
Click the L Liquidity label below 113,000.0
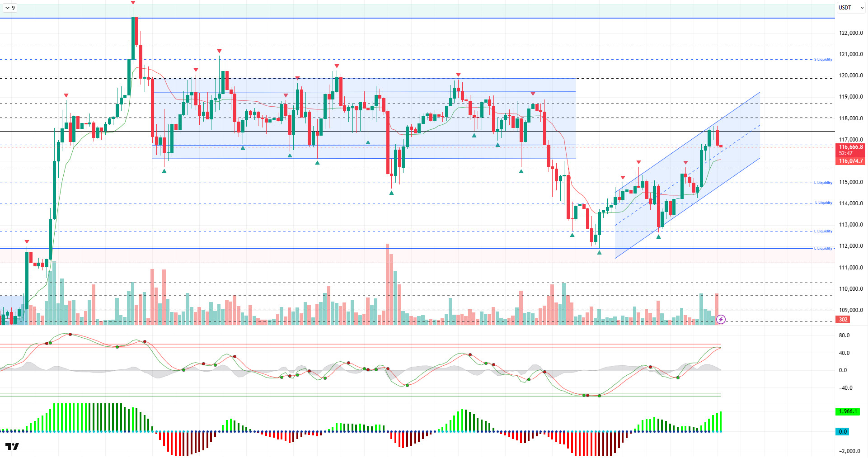[823, 231]
